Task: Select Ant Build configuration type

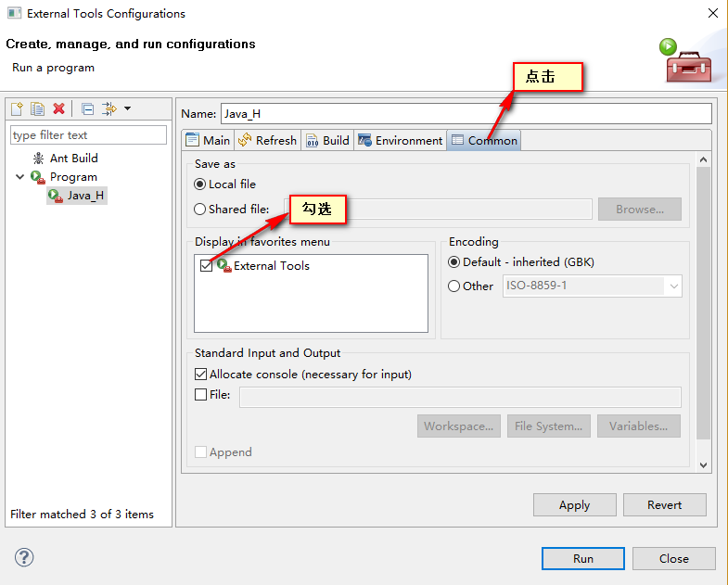Action: [74, 159]
